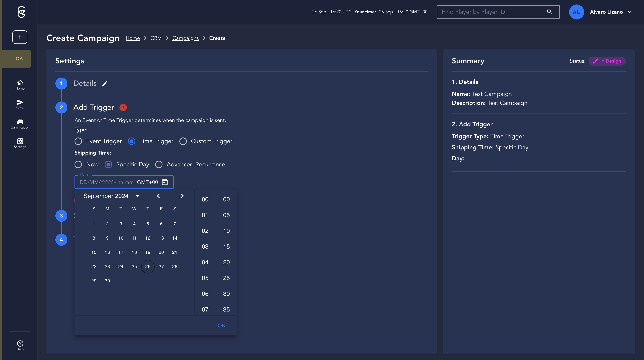Select the Custom Trigger radio button
This screenshot has width=644, height=360.
pyautogui.click(x=183, y=141)
